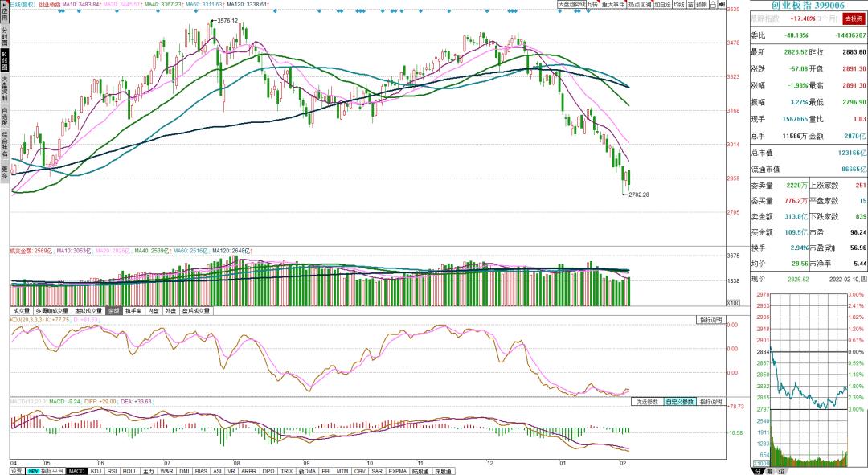Image resolution: width=868 pixels, height=475 pixels.
Task: Click 加自选 toolbar button
Action: pos(662,5)
